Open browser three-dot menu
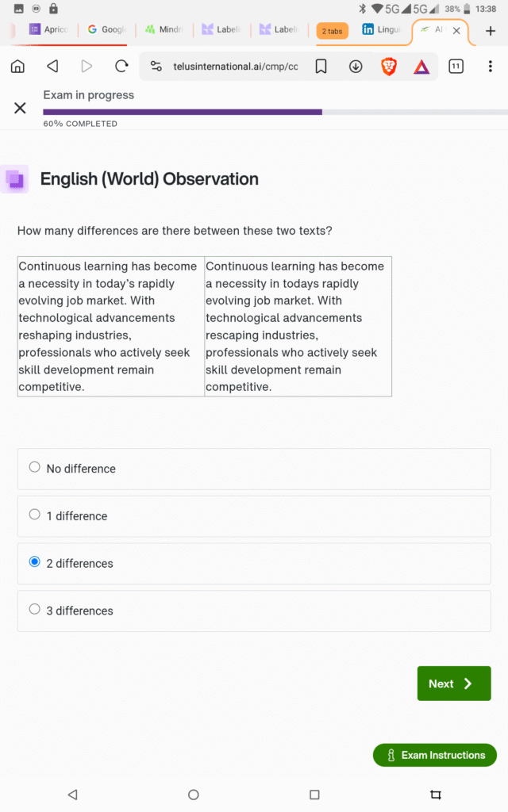 tap(490, 67)
